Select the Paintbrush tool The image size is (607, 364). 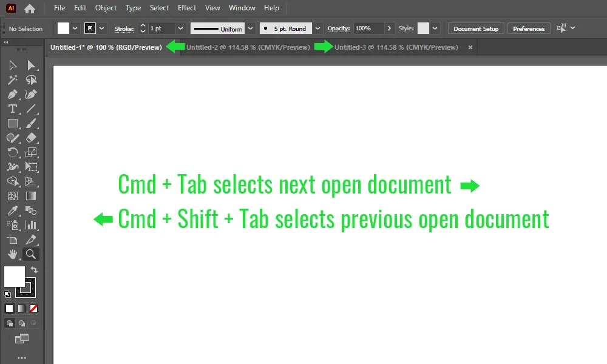[x=31, y=123]
